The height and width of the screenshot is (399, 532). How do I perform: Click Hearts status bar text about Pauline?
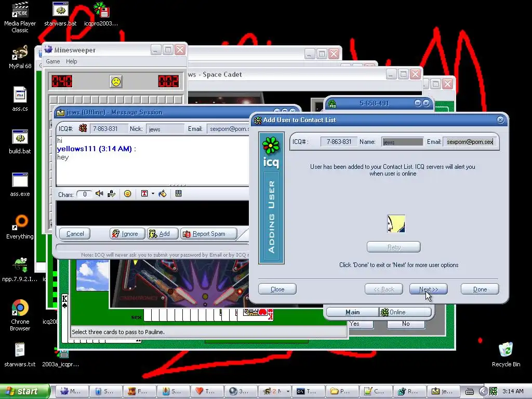point(118,332)
